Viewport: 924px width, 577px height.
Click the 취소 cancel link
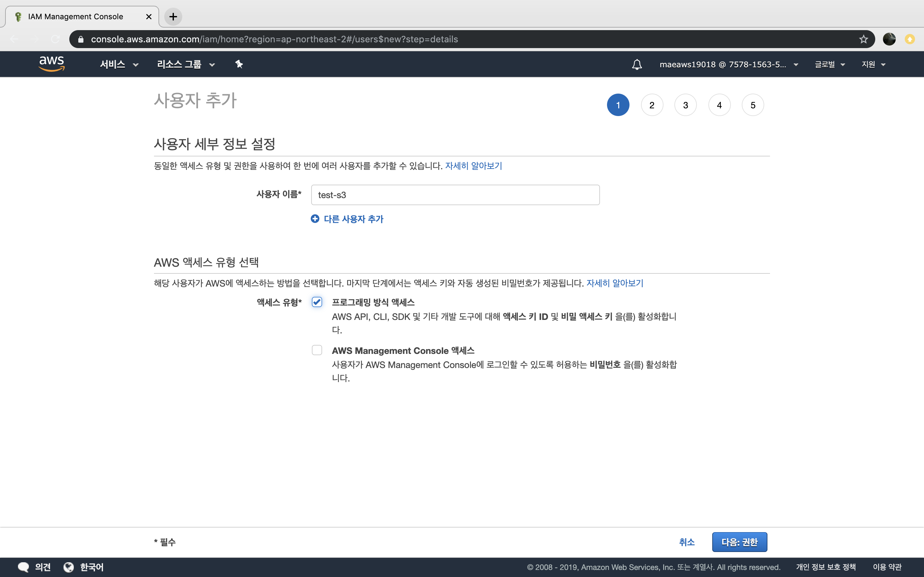687,542
